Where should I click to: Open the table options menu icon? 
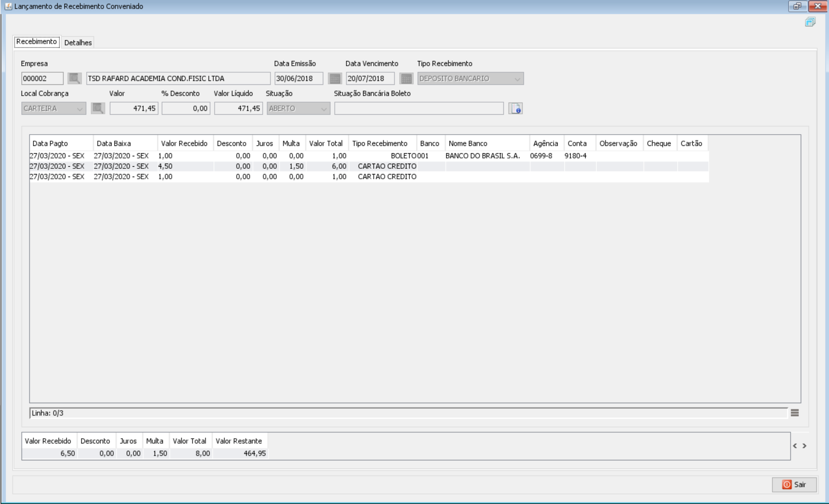pos(795,413)
